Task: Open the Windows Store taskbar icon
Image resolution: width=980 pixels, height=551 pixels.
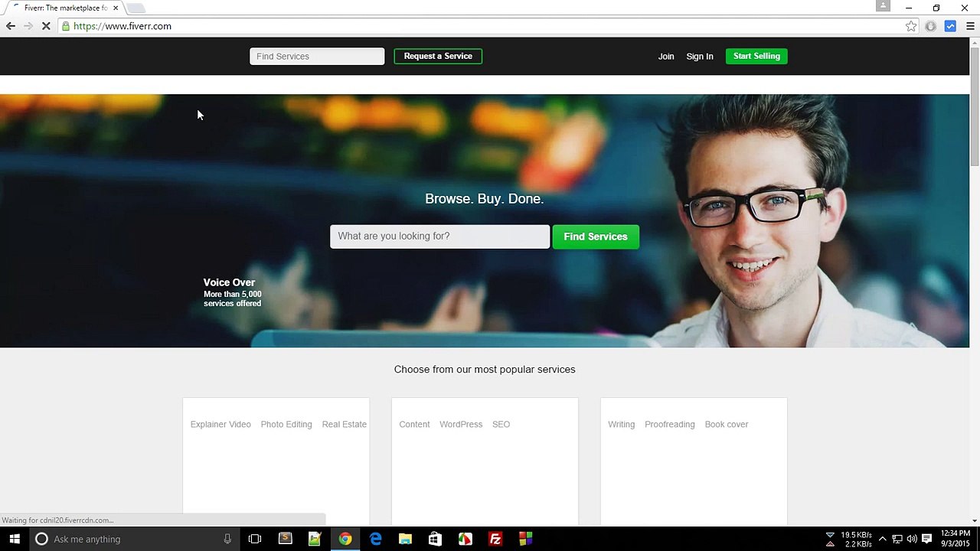Action: [x=435, y=539]
